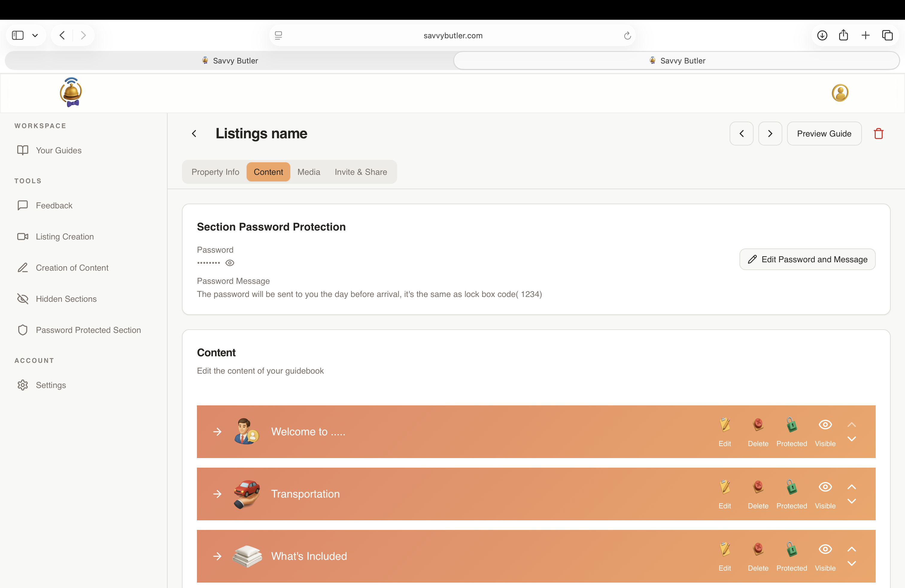
Task: Switch to the Media tab
Action: point(308,172)
